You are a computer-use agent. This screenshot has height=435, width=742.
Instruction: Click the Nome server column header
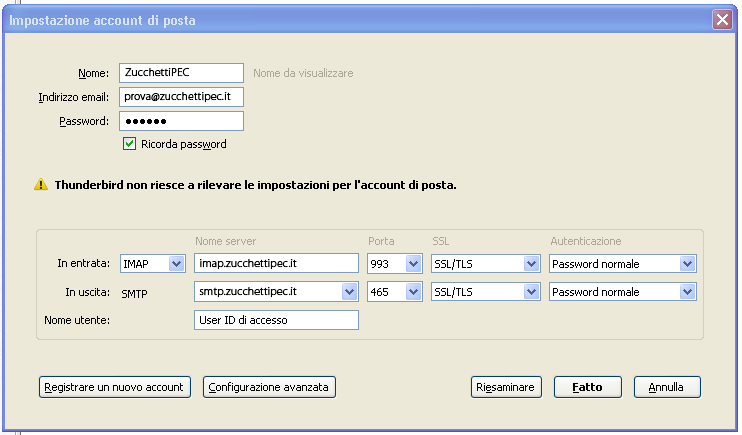[x=226, y=241]
